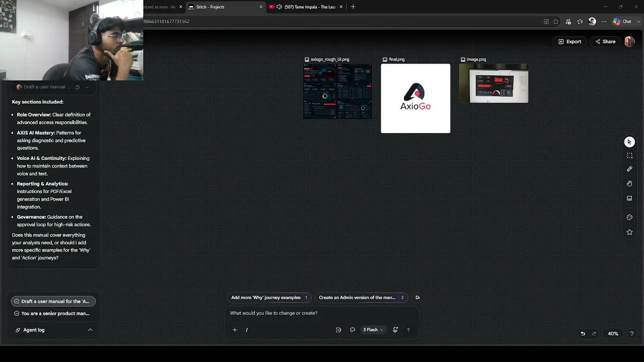Open the help question mark
This screenshot has width=644, height=362.
pyautogui.click(x=632, y=333)
